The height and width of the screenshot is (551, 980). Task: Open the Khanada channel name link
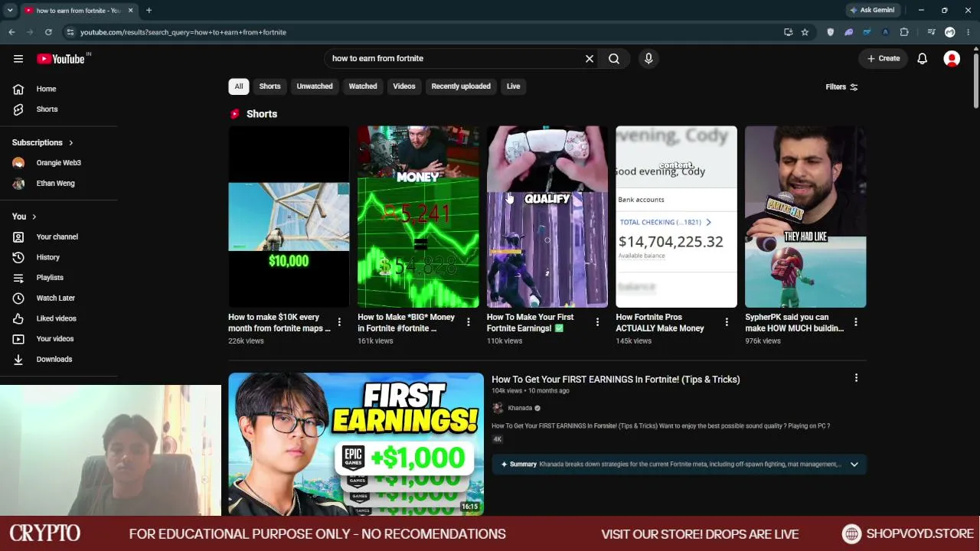point(520,408)
